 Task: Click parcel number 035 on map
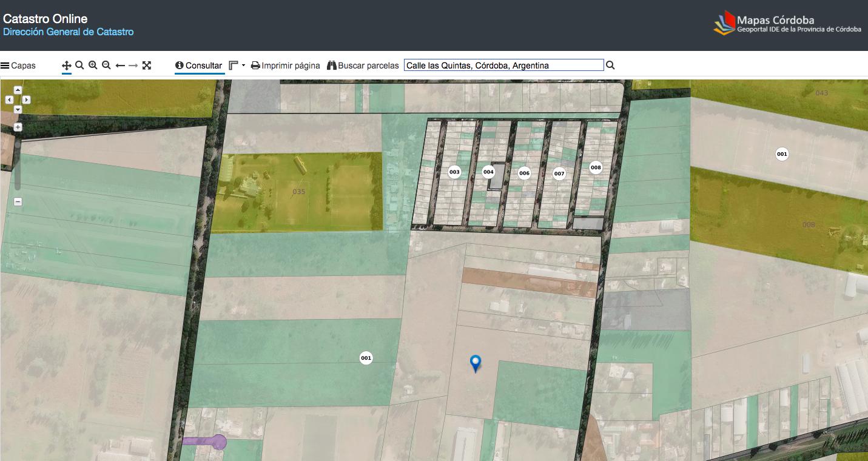tap(299, 192)
